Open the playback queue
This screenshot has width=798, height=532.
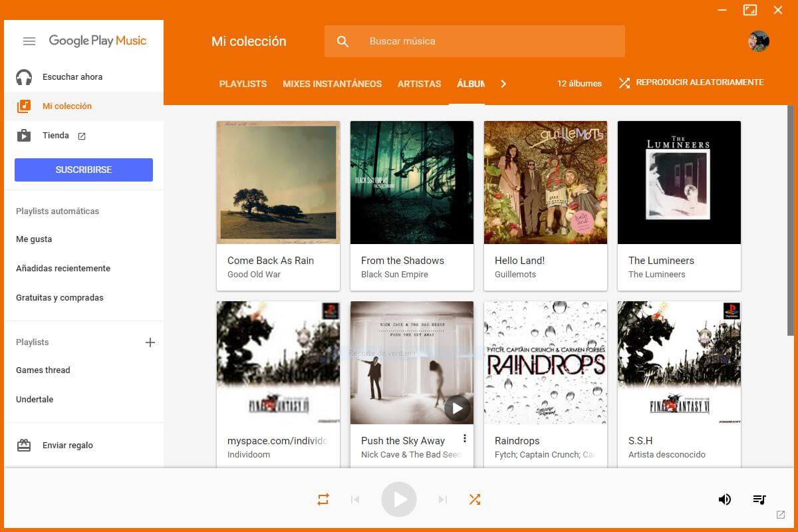[759, 499]
